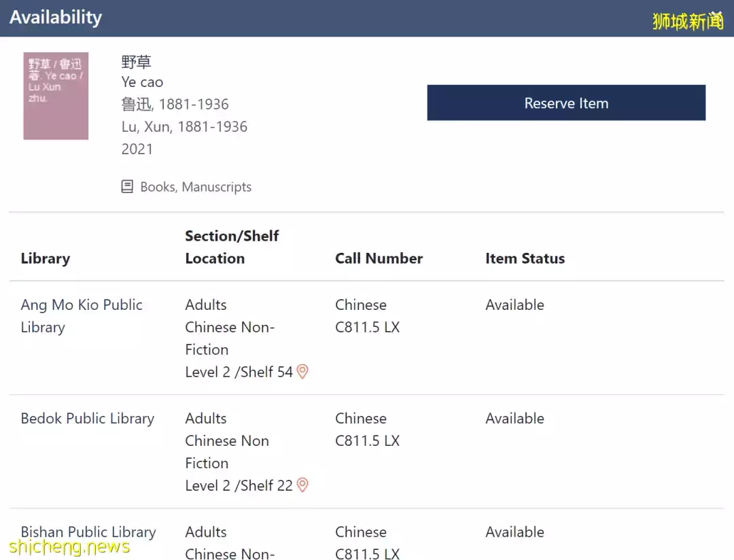Click the Bedok shelf location pin icon

coord(302,485)
